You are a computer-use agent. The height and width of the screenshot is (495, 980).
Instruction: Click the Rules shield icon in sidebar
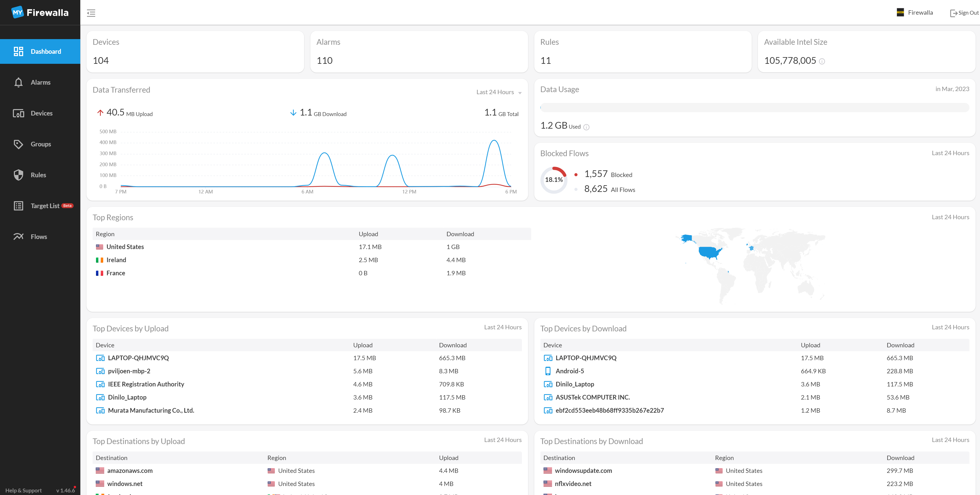click(18, 175)
